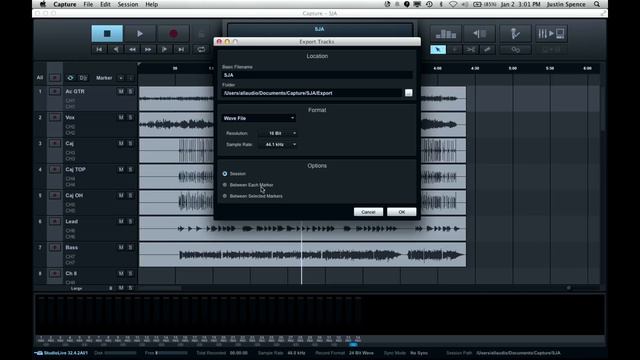This screenshot has width=640, height=360.
Task: Arm the Vox track for recording
Action: point(54,118)
